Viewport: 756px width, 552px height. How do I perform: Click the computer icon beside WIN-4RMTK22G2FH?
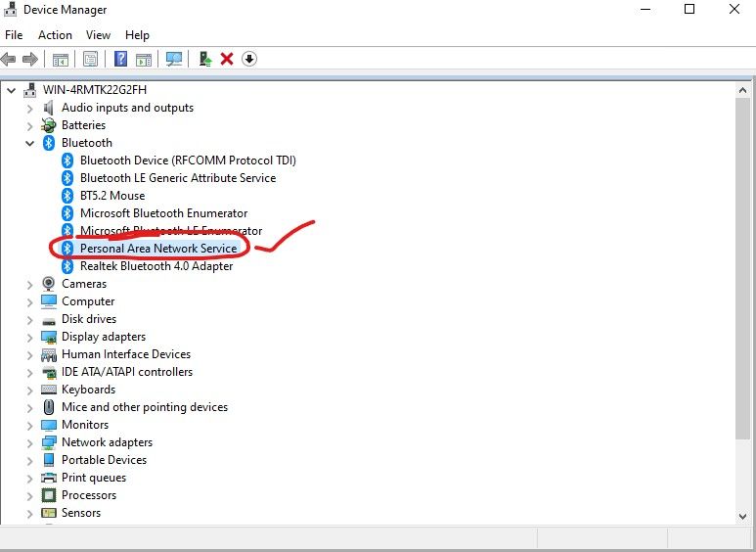pos(30,90)
